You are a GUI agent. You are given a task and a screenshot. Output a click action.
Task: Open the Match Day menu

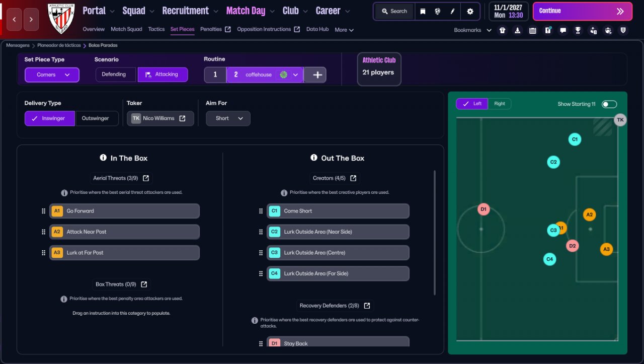click(250, 11)
